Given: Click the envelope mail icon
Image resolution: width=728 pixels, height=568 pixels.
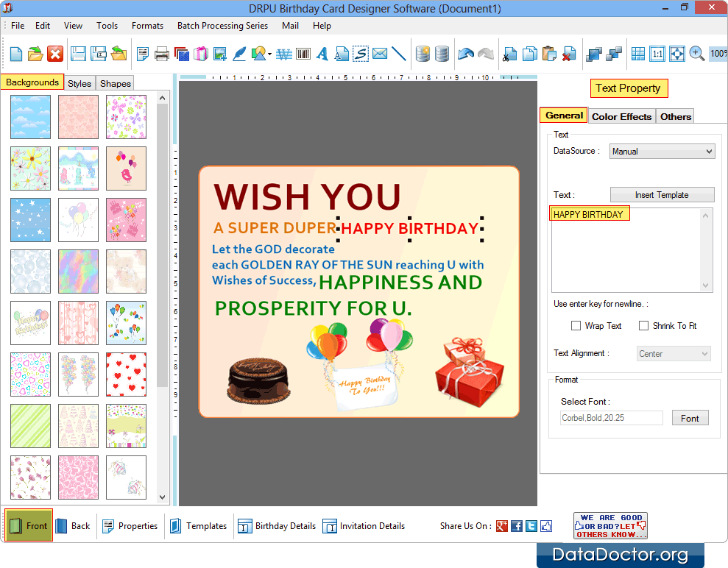Looking at the screenshot, I should click(x=380, y=54).
